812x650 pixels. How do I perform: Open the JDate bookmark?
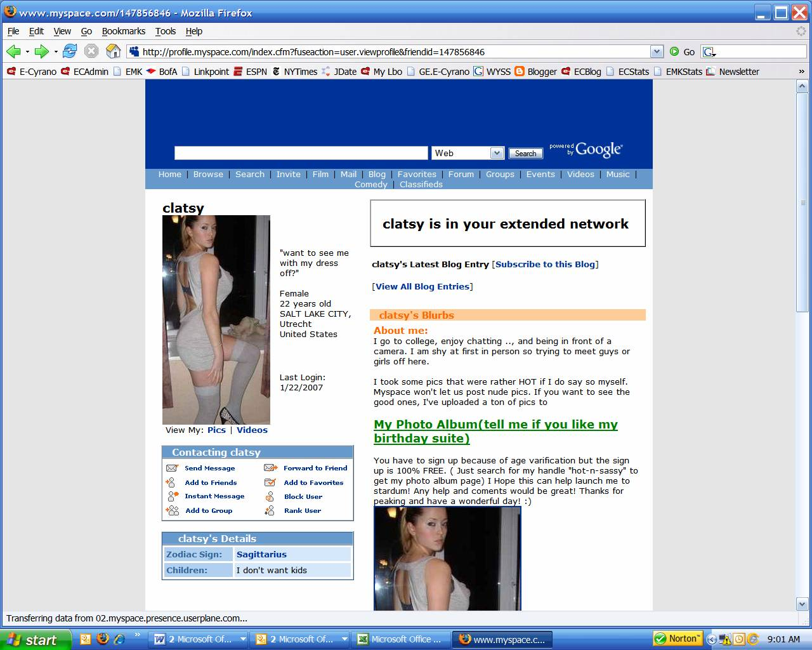tap(339, 72)
